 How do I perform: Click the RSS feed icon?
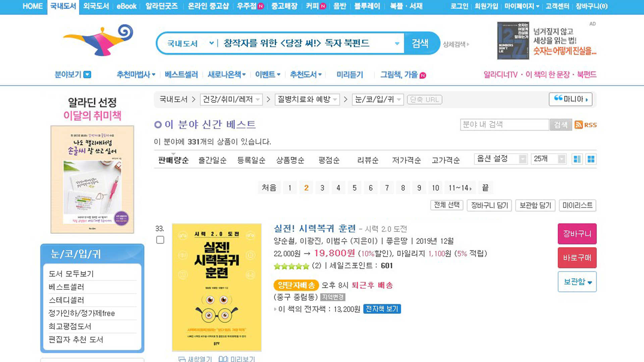(579, 125)
